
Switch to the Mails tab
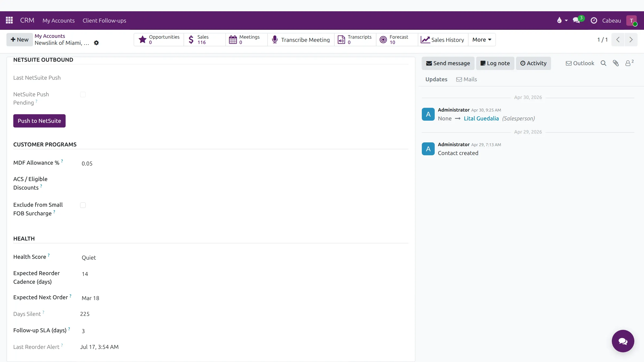point(467,79)
